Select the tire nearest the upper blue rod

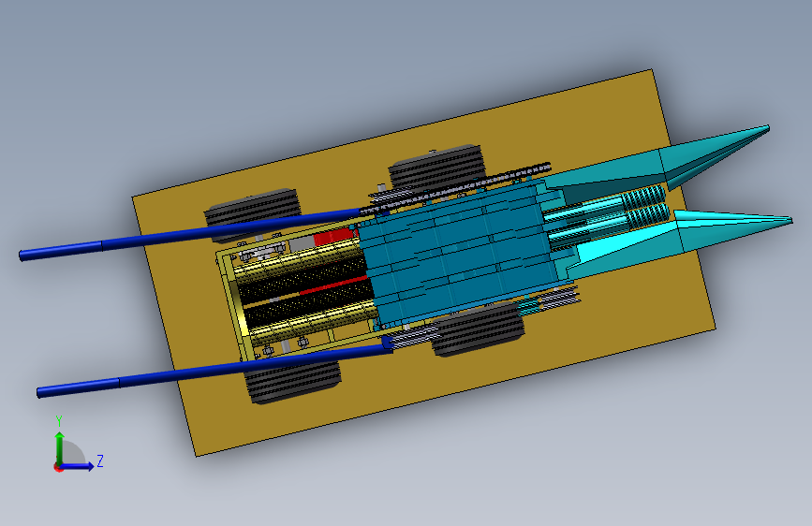[253, 211]
